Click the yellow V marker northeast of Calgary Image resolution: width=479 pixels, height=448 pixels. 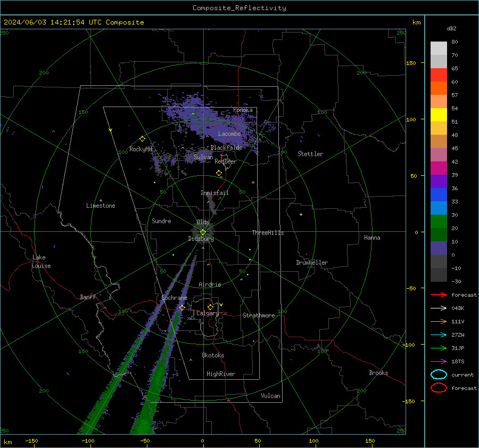click(x=221, y=305)
